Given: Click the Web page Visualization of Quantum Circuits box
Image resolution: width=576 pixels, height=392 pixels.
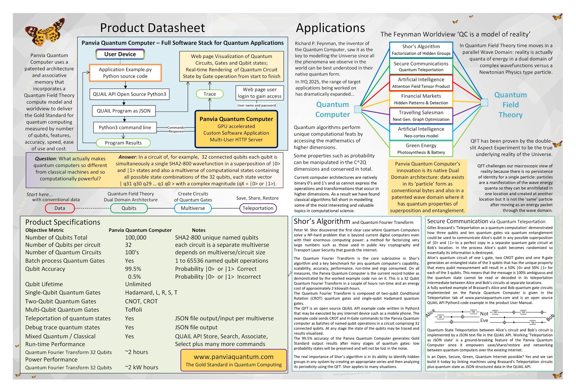Looking at the screenshot, I should (x=232, y=66).
